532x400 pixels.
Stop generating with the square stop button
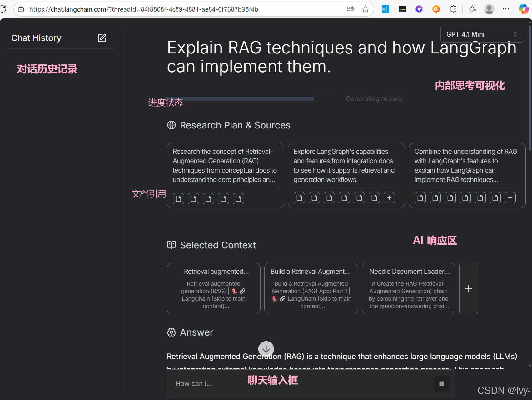pyautogui.click(x=442, y=384)
